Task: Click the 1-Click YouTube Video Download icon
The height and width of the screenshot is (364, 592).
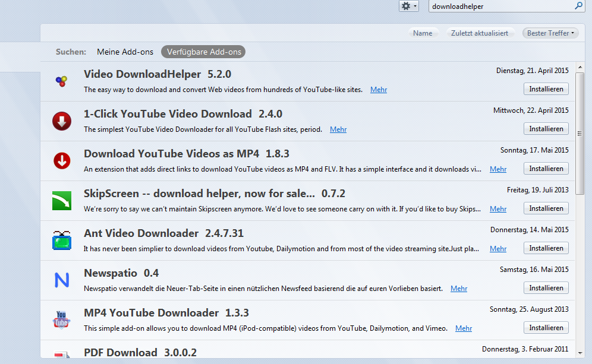Action: click(x=61, y=121)
